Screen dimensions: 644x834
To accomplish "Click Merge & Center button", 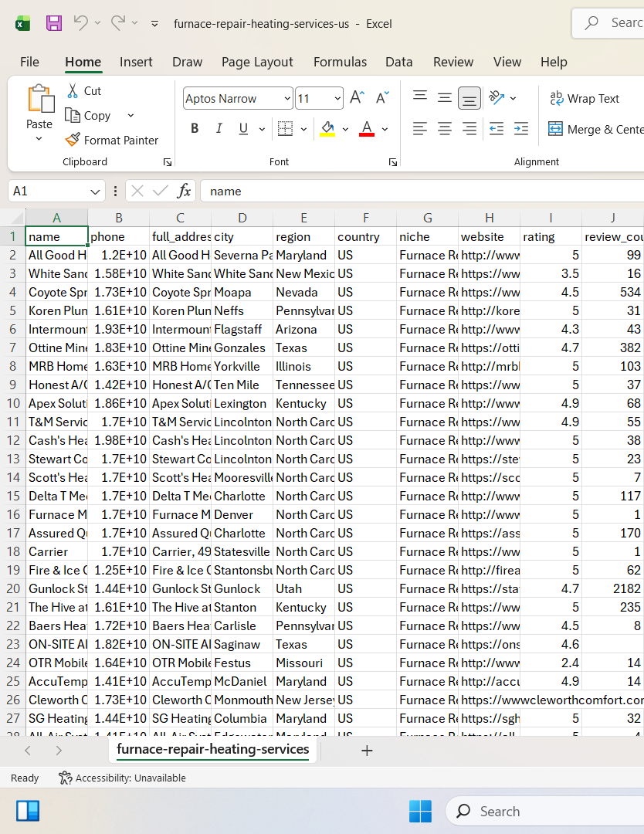I will [595, 129].
